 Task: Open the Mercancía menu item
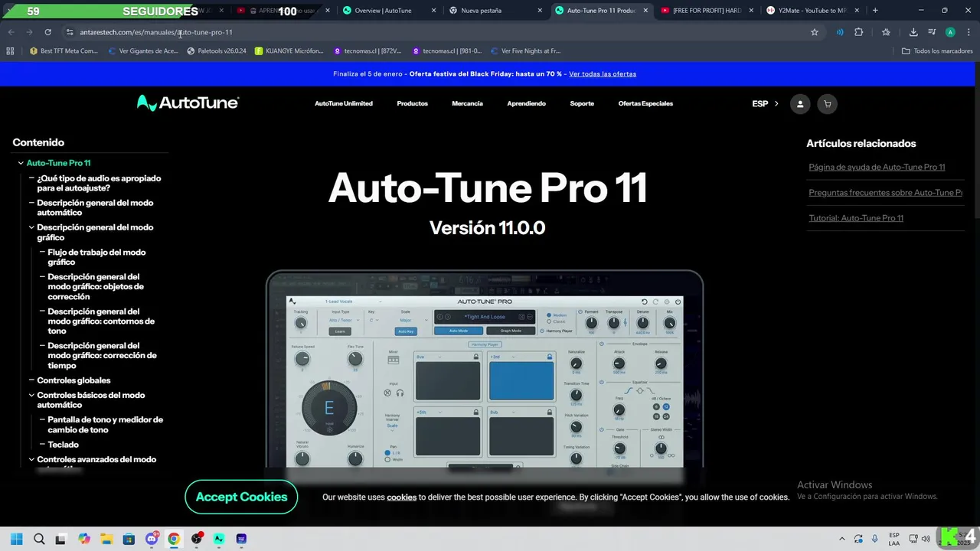(467, 103)
